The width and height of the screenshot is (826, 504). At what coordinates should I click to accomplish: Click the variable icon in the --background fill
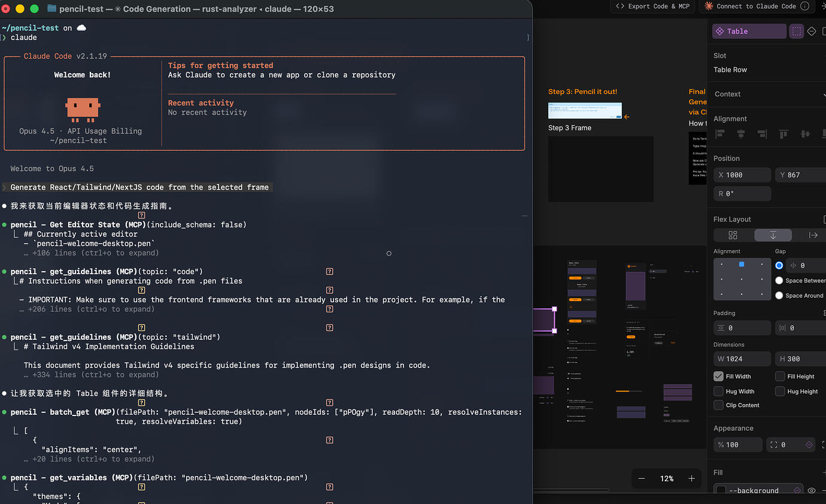[x=797, y=490]
